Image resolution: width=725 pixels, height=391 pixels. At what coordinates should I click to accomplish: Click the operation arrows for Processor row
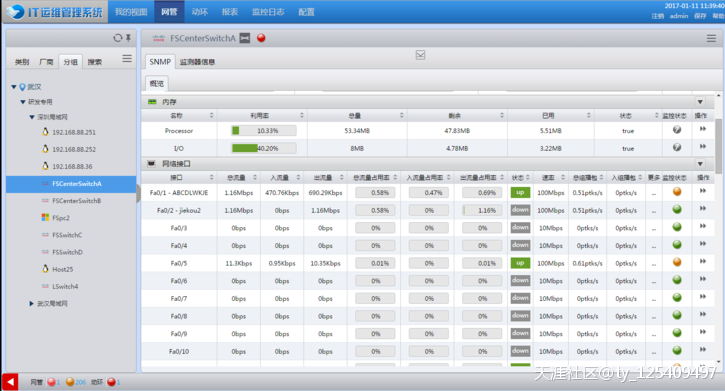click(703, 129)
